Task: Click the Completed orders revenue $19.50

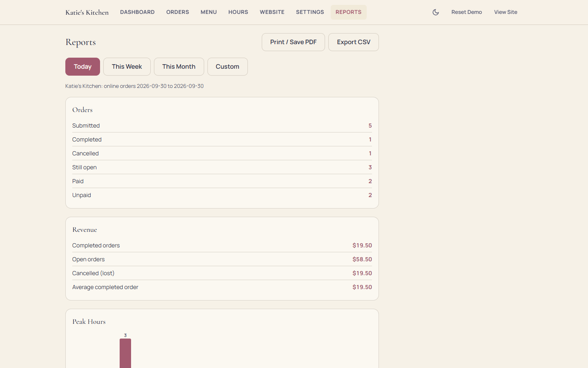Action: pos(362,245)
